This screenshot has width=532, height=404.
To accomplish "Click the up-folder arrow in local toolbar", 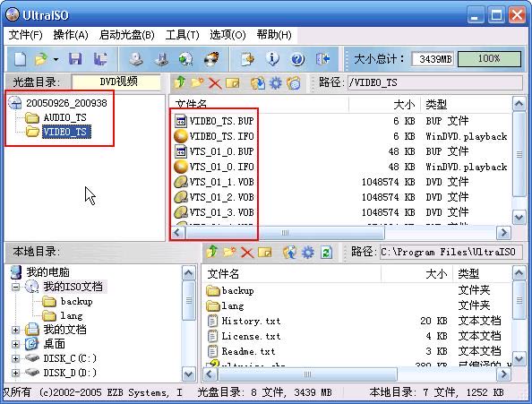I will click(x=212, y=252).
